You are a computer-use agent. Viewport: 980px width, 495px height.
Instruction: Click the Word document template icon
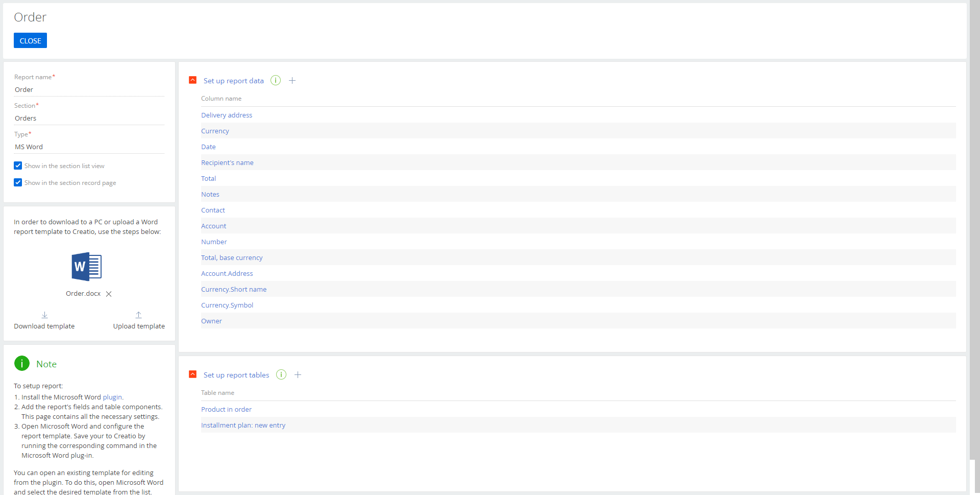tap(87, 267)
